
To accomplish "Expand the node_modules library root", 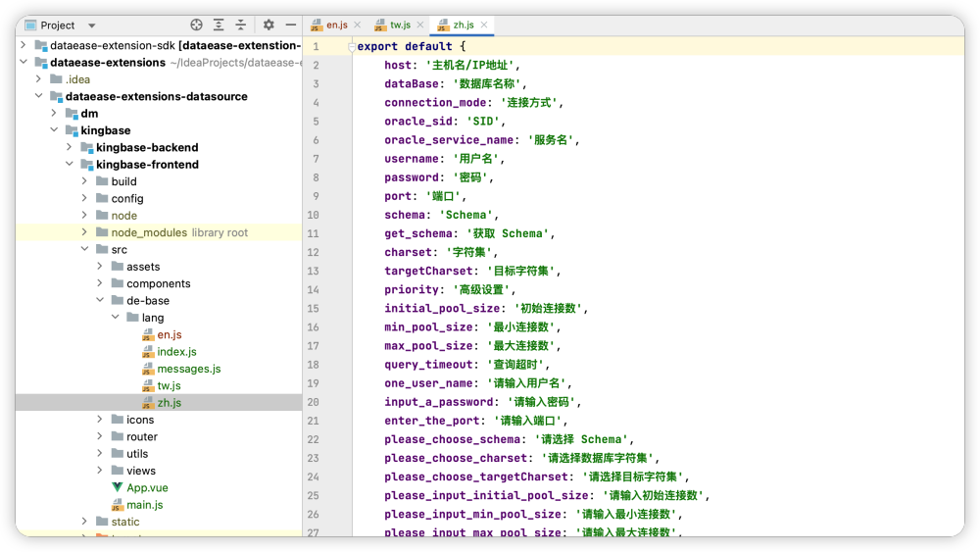I will click(x=84, y=232).
